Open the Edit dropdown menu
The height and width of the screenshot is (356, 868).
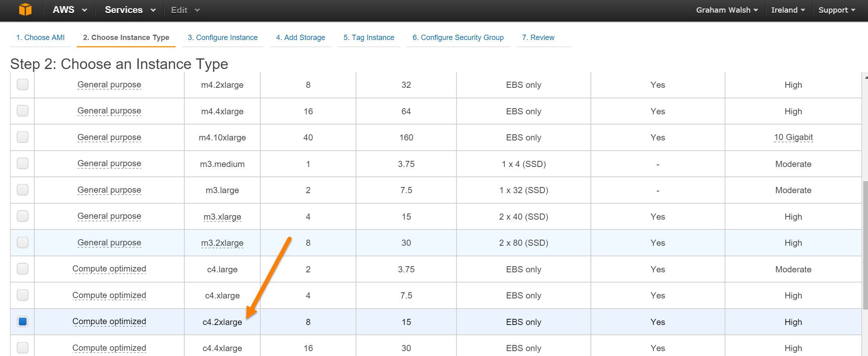[x=185, y=10]
